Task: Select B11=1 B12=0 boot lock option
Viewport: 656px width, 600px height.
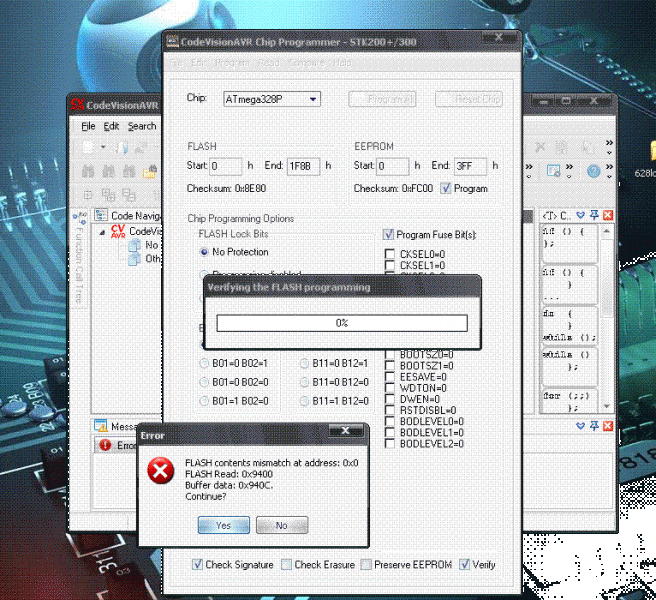Action: 305,401
